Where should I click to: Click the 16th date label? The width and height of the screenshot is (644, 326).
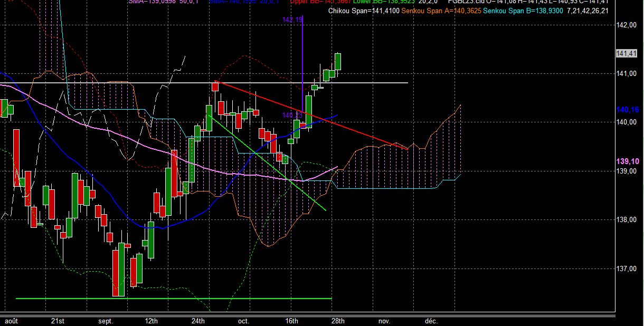pyautogui.click(x=291, y=321)
